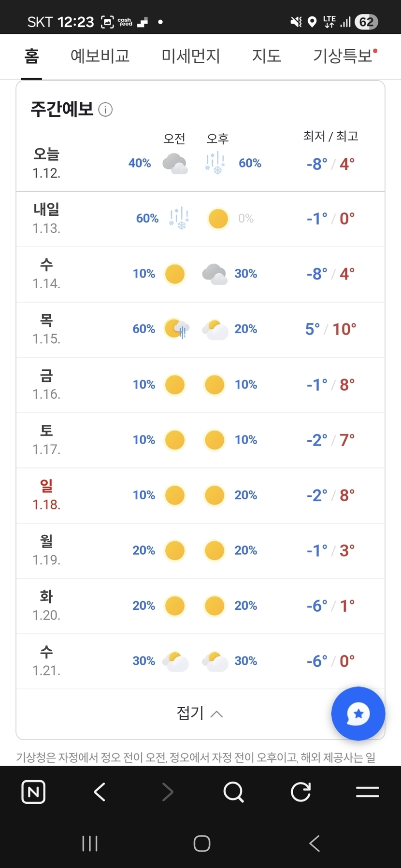Tap today's 오후 snow weather icon
The width and height of the screenshot is (401, 868).
pyautogui.click(x=215, y=163)
